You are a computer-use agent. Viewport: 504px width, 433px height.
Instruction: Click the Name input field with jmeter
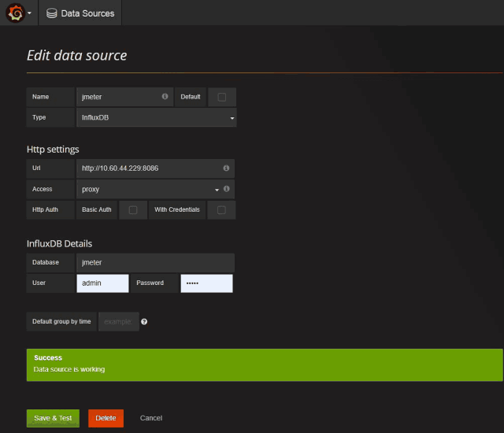(x=124, y=97)
